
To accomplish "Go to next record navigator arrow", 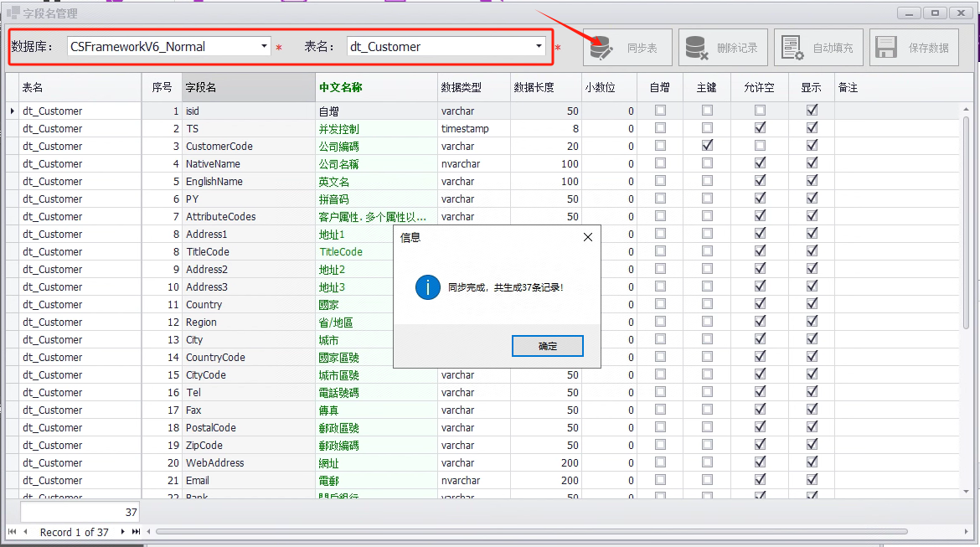I will pos(122,531).
